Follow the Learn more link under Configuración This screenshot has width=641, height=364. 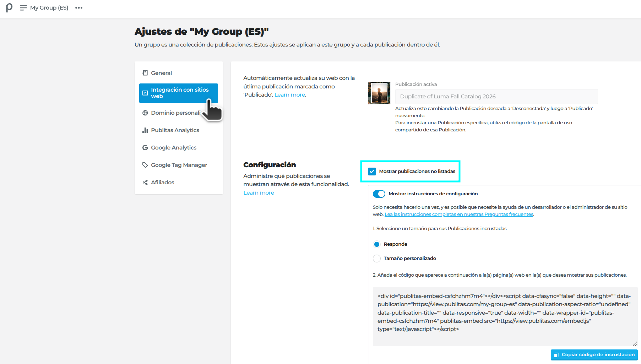pyautogui.click(x=259, y=193)
